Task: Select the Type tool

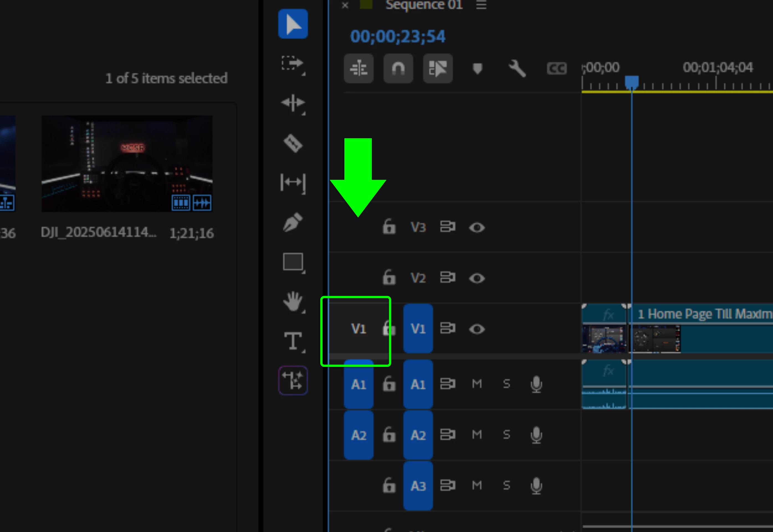Action: [x=293, y=341]
